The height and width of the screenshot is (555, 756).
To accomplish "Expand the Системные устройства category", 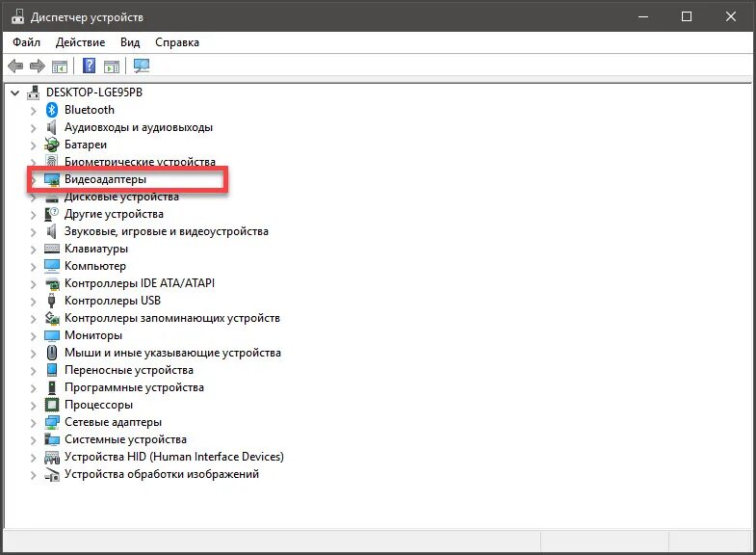I will tap(33, 440).
